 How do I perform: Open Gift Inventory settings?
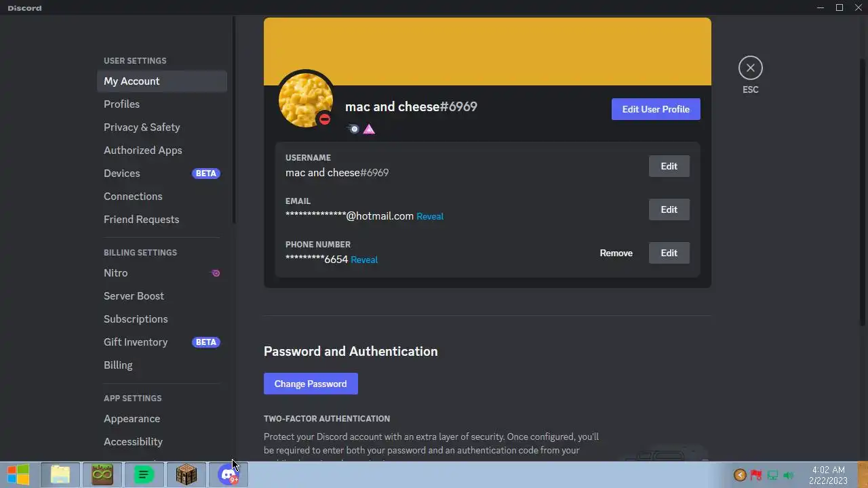162,342
